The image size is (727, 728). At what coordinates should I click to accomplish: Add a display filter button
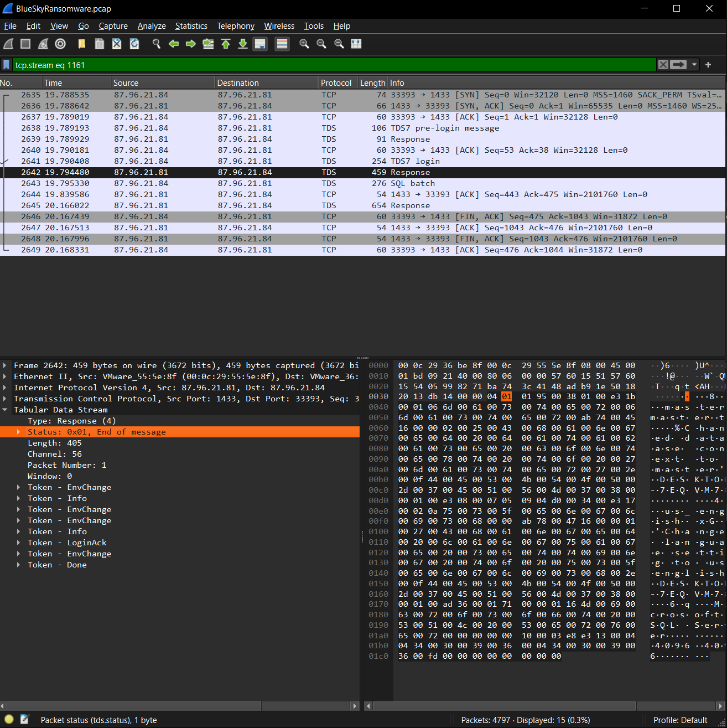coord(708,65)
